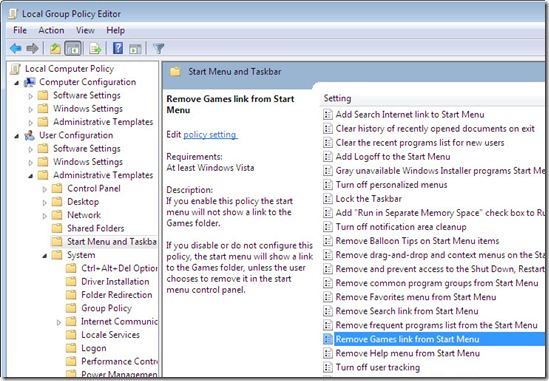
Task: Select Remove common program groups from Start Menu
Action: pos(437,283)
